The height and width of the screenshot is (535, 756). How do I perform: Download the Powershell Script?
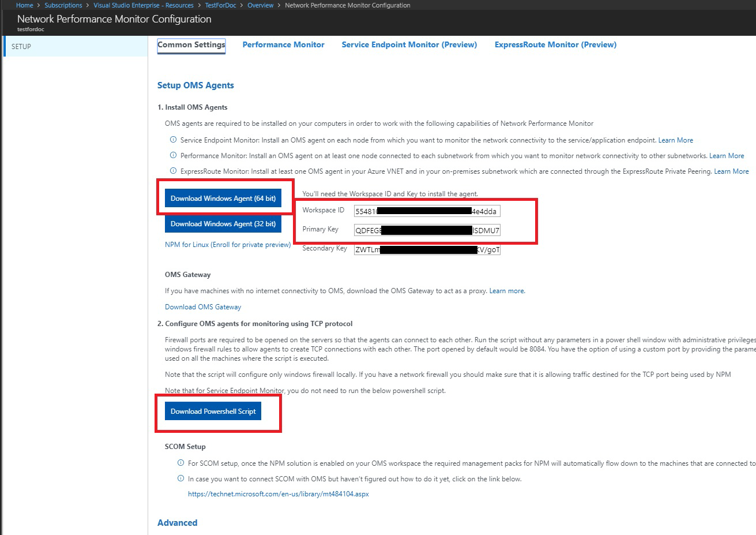pos(212,411)
